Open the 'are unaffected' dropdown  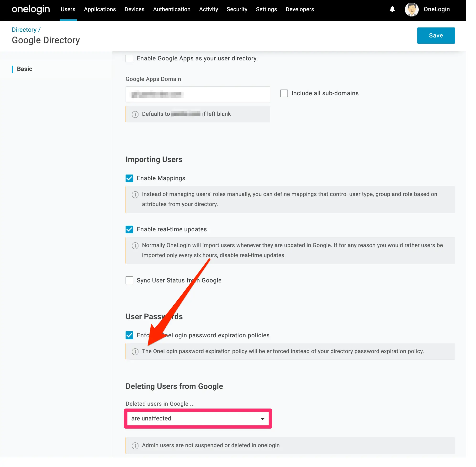pyautogui.click(x=198, y=419)
